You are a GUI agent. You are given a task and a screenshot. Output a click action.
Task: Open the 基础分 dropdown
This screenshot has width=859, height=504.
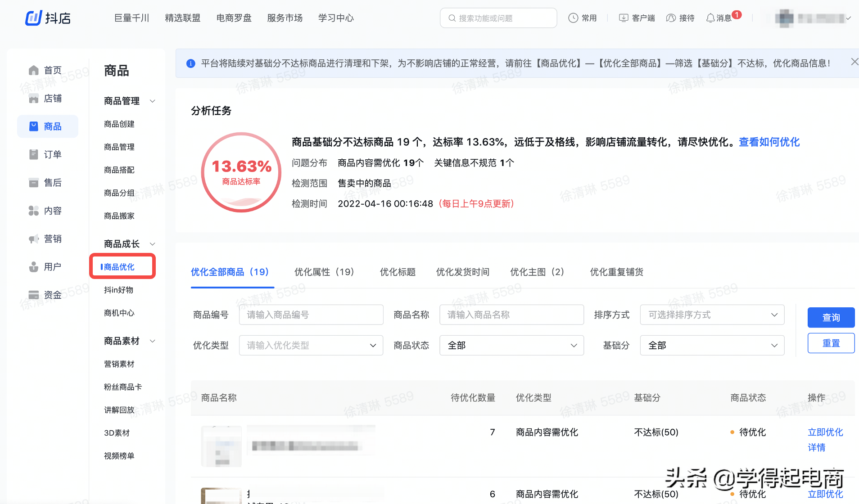tap(712, 345)
